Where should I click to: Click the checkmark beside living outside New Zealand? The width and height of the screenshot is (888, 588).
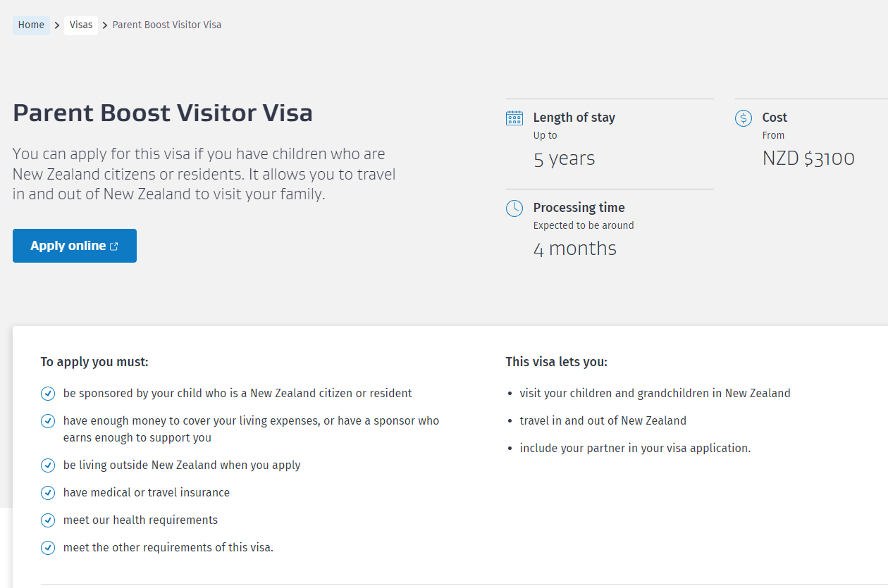point(48,465)
